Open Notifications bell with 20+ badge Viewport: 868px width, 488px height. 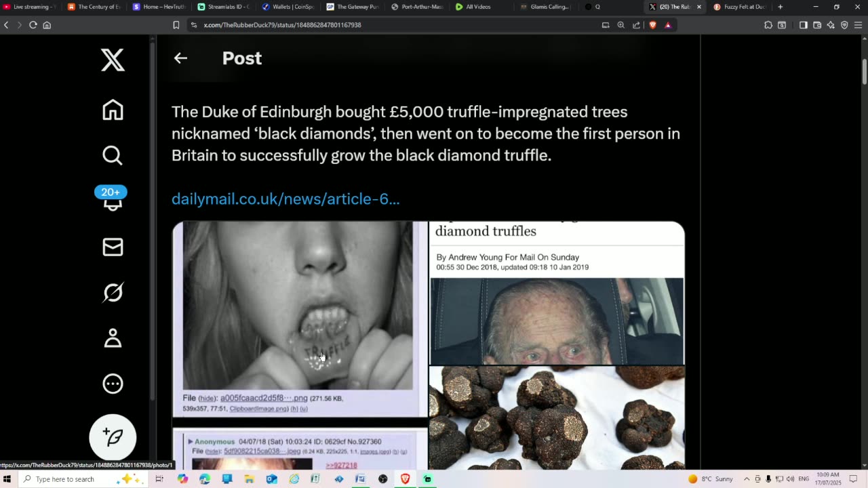112,199
